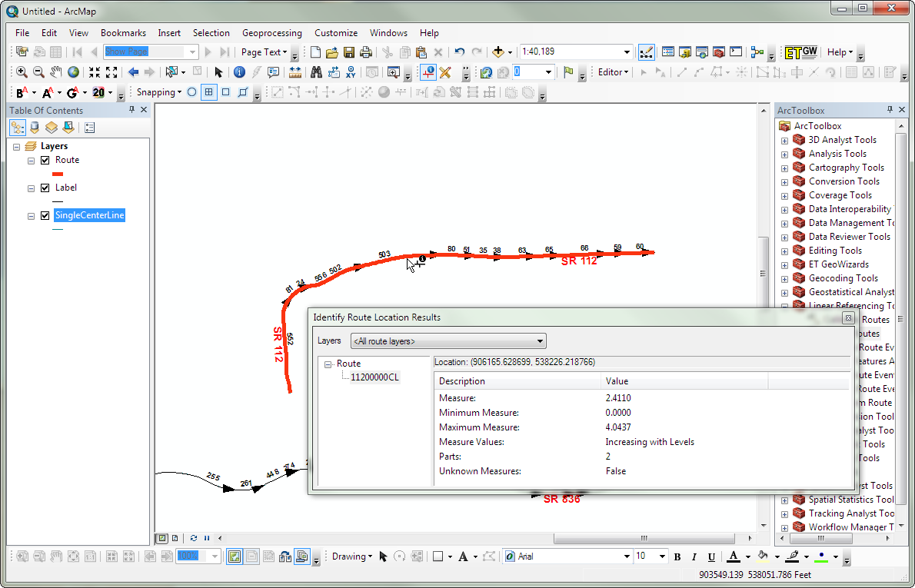Apply Italic text formatting
The image size is (915, 588).
point(694,556)
